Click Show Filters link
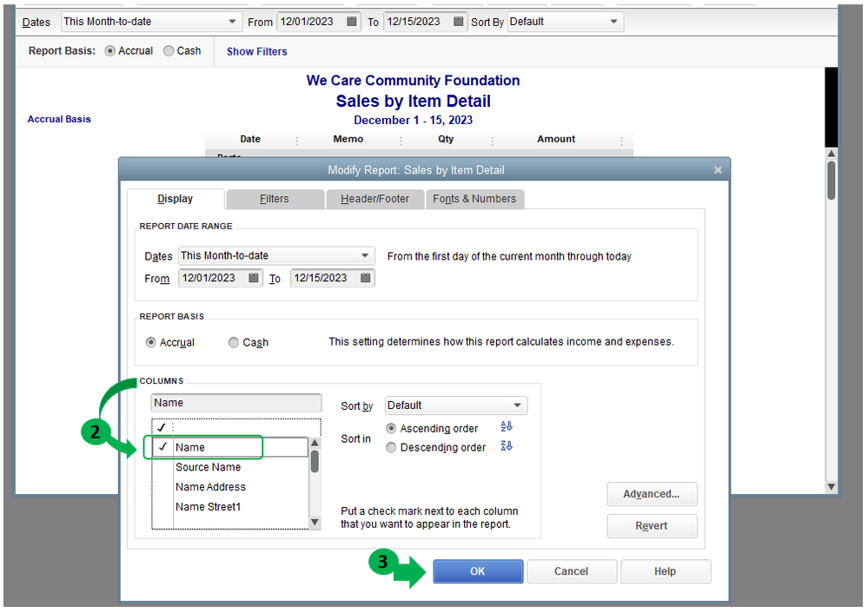This screenshot has height=613, width=868. coord(257,51)
